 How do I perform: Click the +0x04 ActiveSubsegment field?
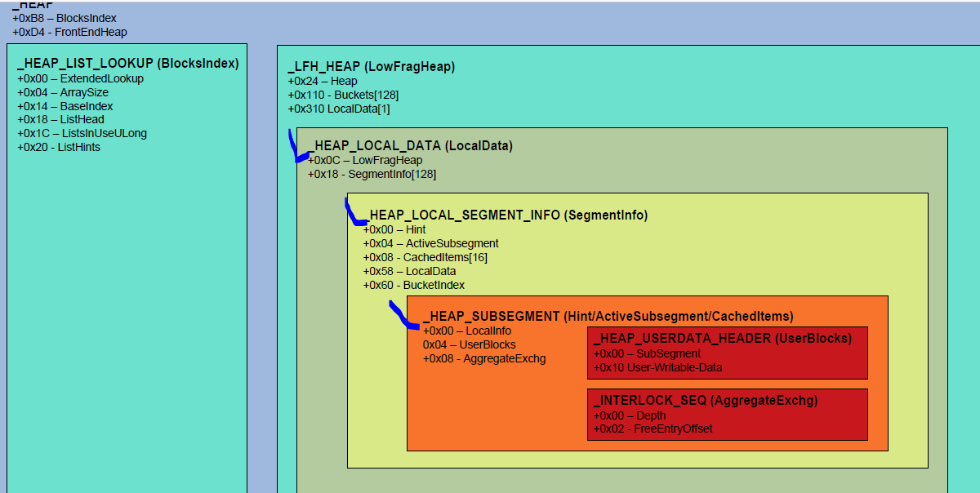coord(430,243)
